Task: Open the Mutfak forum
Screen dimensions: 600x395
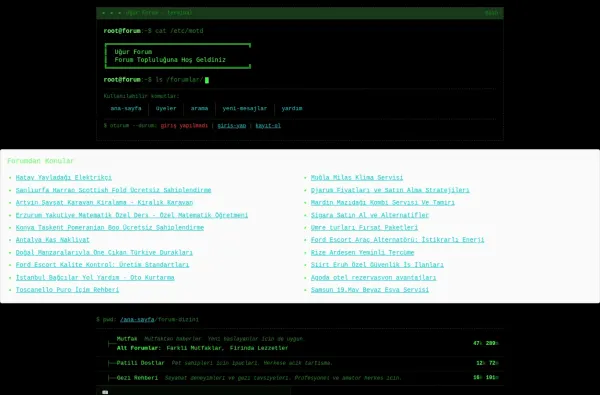Action: [127, 339]
